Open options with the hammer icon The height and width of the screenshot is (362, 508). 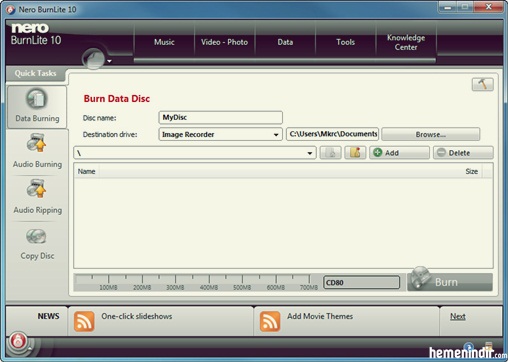[x=482, y=84]
